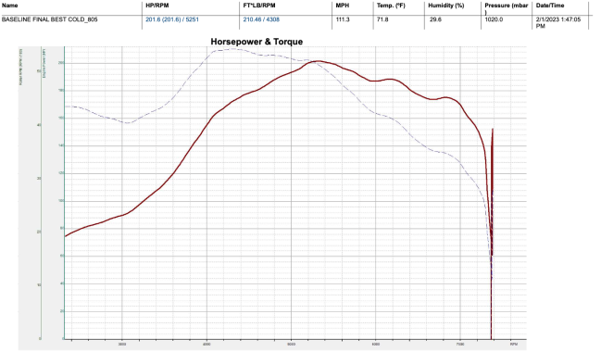Click the RPM label on the horizontal axis

pos(514,345)
